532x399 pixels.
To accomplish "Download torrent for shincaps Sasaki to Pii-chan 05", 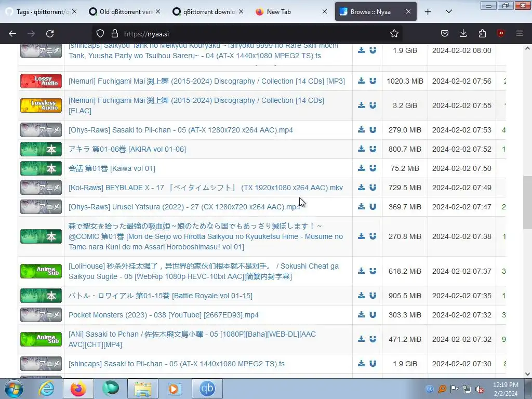I will tap(362, 363).
